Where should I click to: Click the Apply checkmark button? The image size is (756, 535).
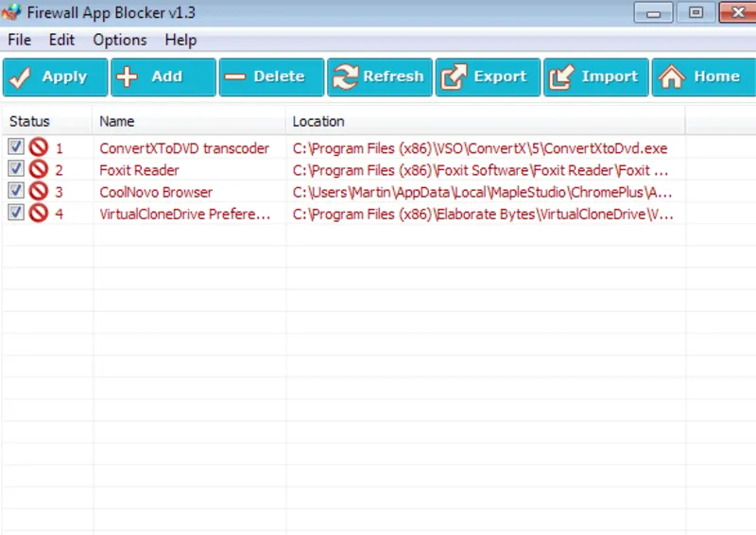55,78
